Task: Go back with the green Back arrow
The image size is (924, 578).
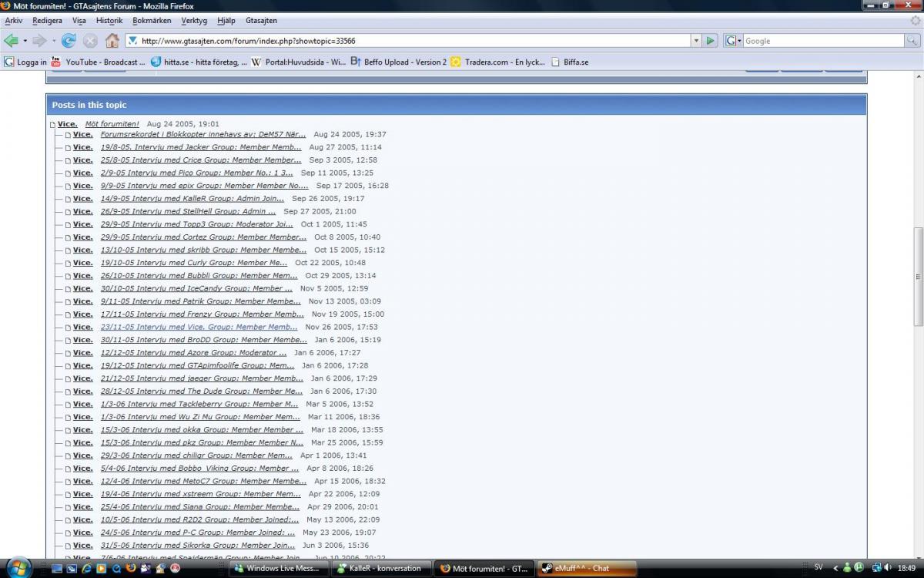Action: (x=11, y=41)
